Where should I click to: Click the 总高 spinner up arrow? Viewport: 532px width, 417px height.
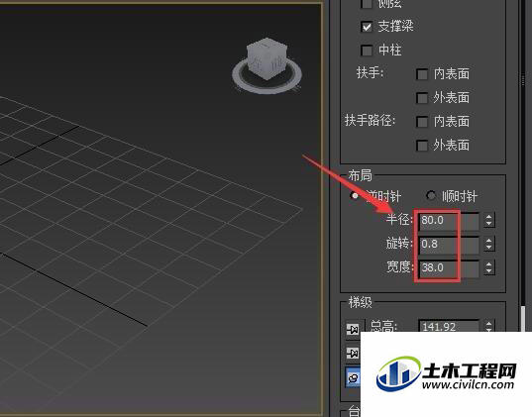[x=489, y=323]
